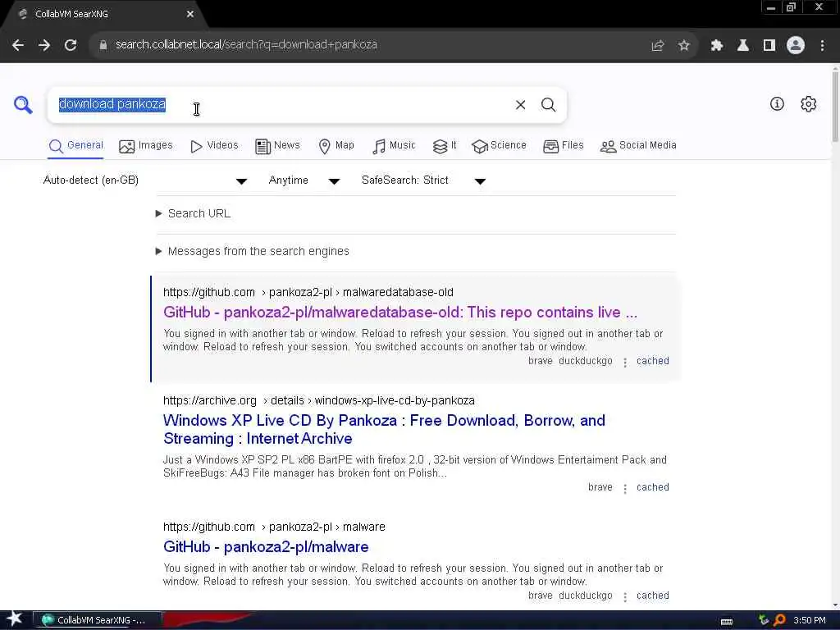Switch to the Science category tab
Viewport: 840px width, 630px height.
click(500, 146)
